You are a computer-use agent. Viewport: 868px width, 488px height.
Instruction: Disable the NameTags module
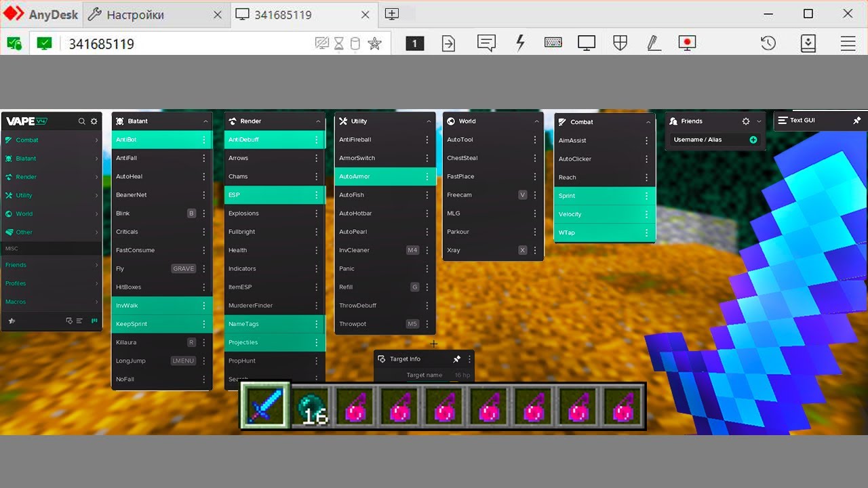[275, 324]
